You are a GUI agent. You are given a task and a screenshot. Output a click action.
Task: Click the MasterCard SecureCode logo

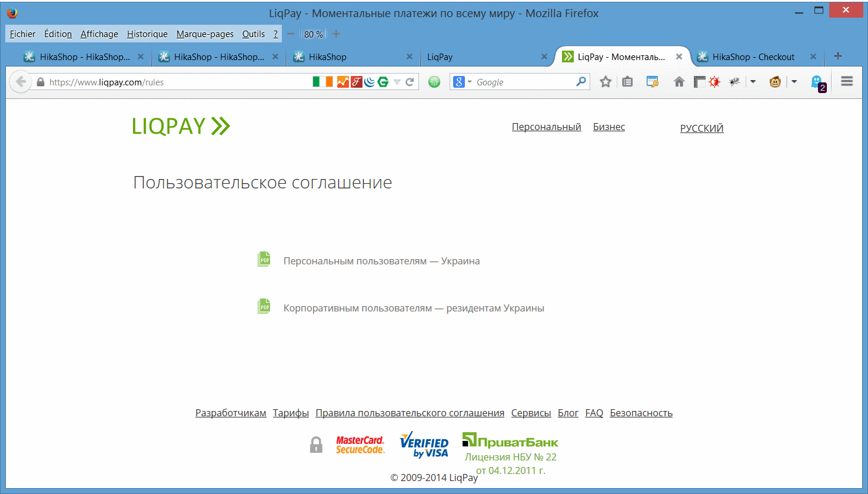tap(360, 445)
